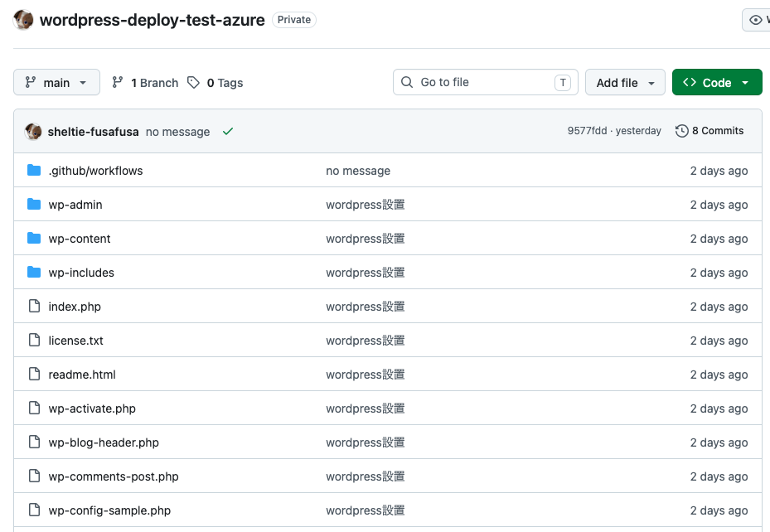This screenshot has height=532, width=770.
Task: Open the wp-config-sample.php file
Action: click(x=109, y=510)
